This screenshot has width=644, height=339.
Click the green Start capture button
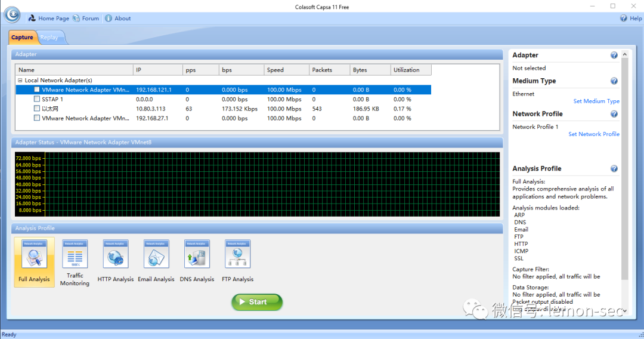pyautogui.click(x=257, y=302)
